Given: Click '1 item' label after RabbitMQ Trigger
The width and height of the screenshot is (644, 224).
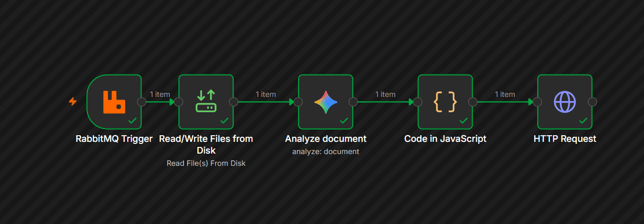Looking at the screenshot, I should 160,94.
